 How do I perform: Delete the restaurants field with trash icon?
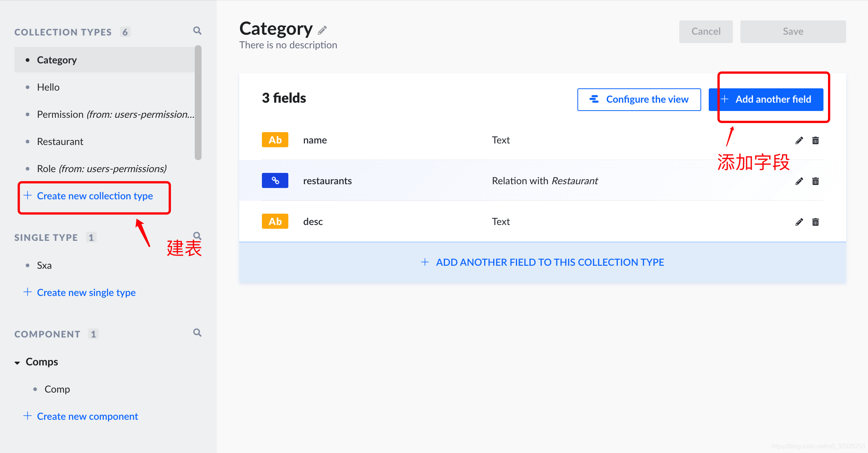pos(816,181)
